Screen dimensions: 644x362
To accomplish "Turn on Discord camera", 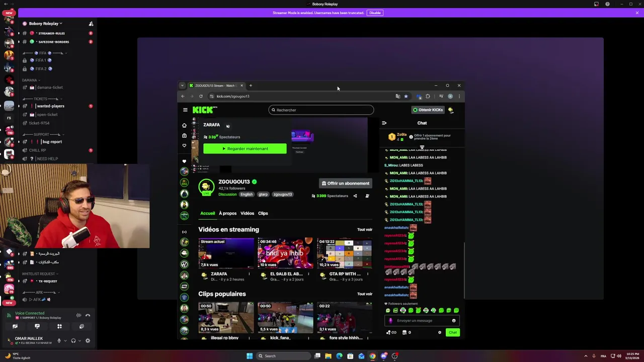I will click(x=15, y=326).
